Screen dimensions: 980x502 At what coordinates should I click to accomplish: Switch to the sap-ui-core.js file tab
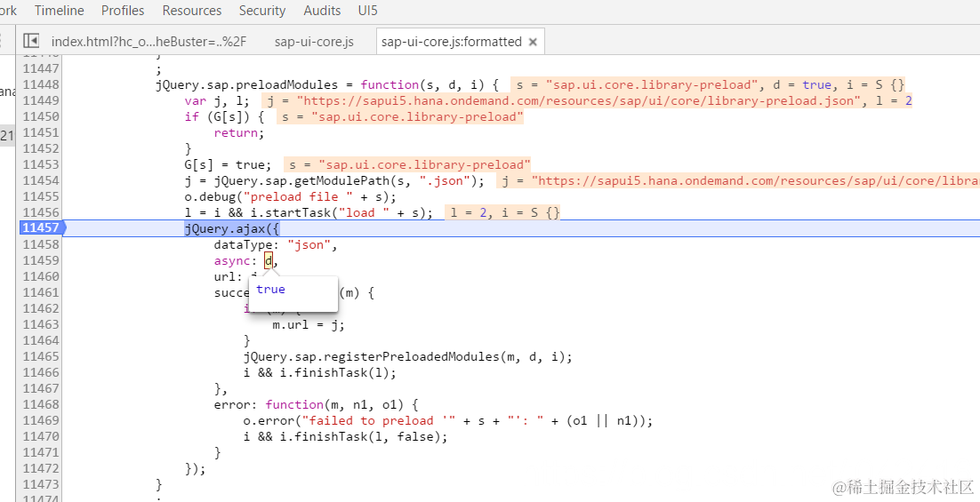click(314, 42)
